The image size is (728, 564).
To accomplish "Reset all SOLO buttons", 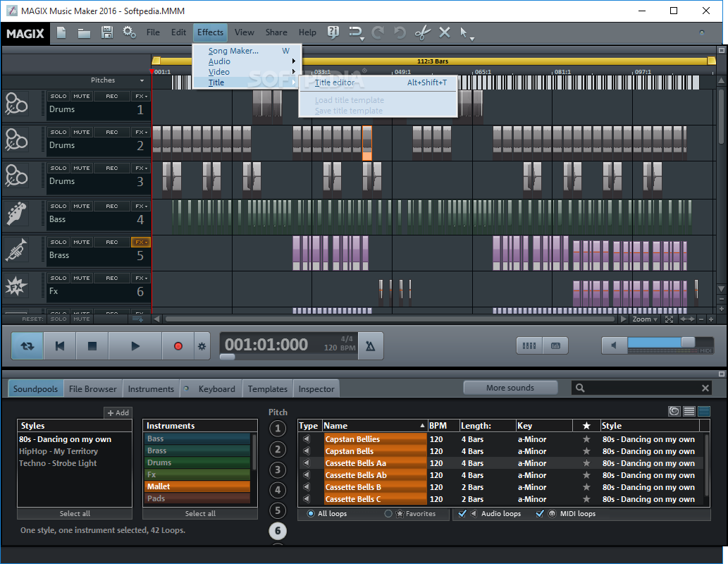I will 58,319.
